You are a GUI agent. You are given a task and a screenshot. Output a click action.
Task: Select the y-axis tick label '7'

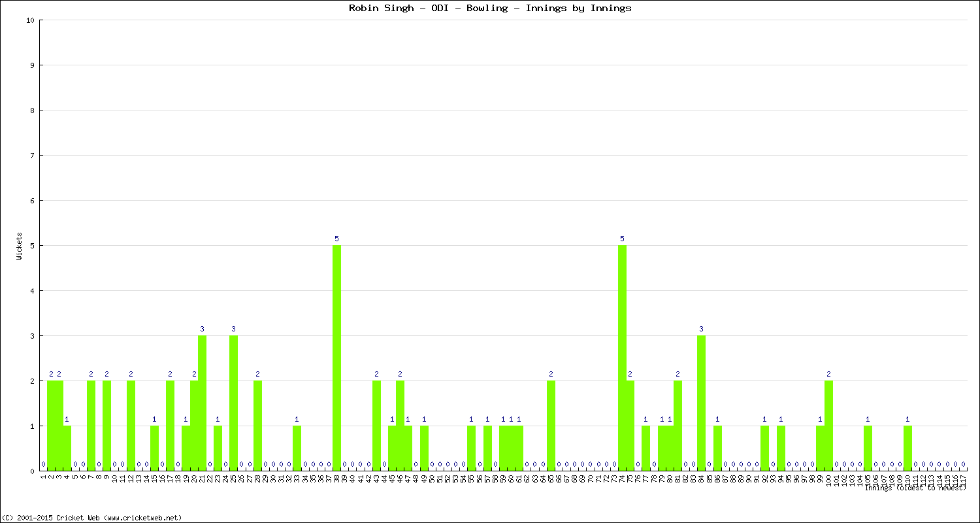point(32,156)
